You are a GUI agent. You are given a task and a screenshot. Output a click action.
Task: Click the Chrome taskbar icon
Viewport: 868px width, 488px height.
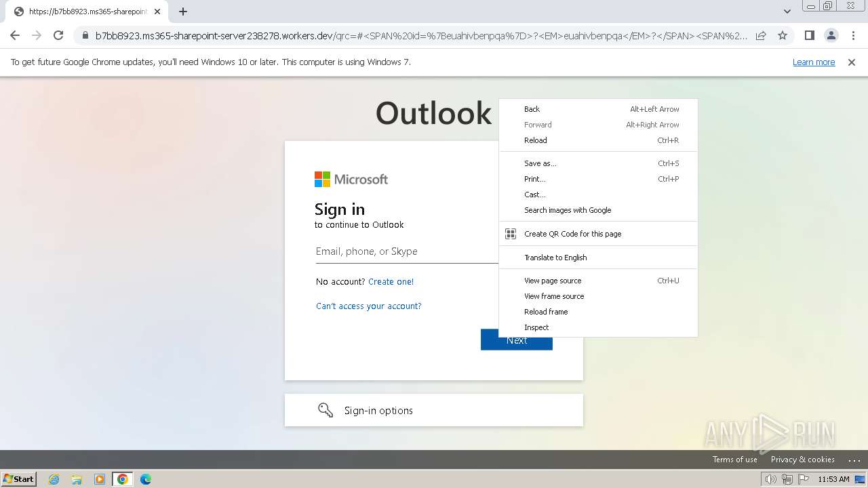(x=122, y=479)
